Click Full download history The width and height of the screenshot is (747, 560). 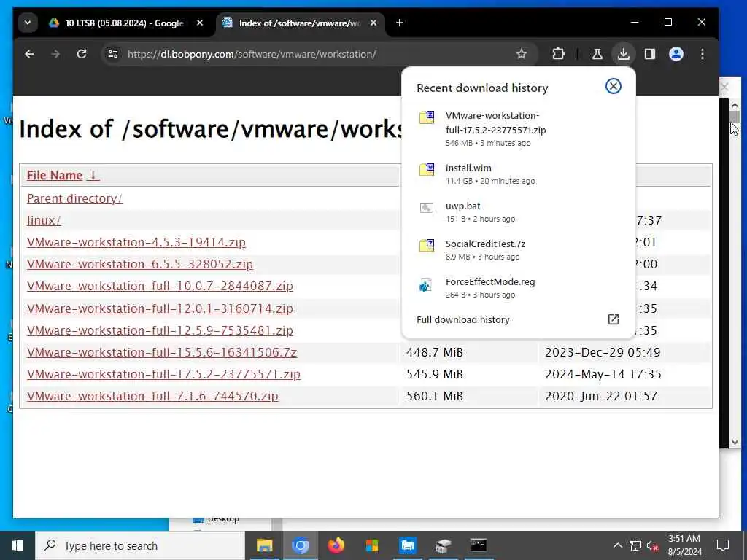point(463,319)
